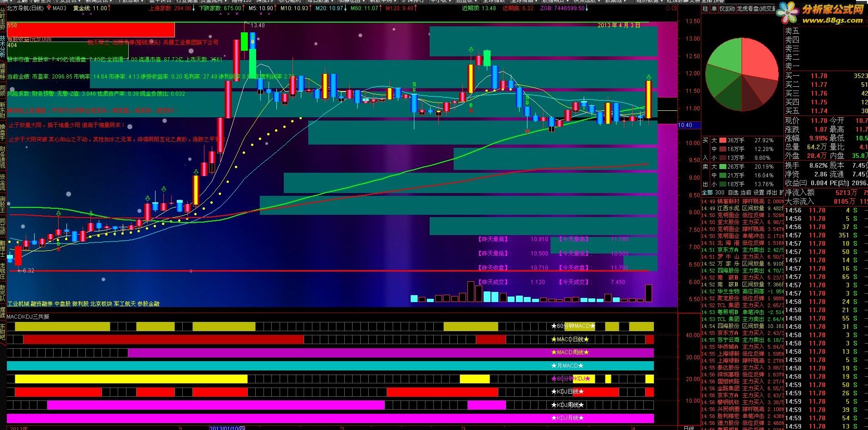Click the 买一 11.78 bid row
The width and height of the screenshot is (868, 430).
(826, 76)
